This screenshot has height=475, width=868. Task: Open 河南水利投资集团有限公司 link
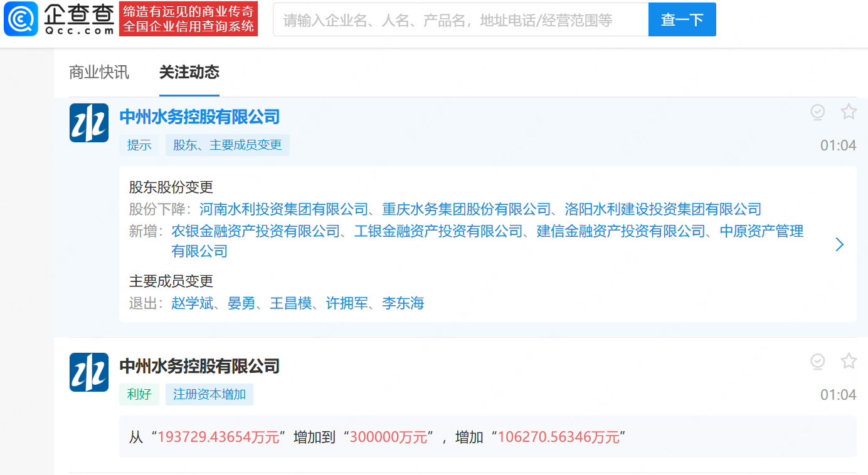pyautogui.click(x=283, y=209)
